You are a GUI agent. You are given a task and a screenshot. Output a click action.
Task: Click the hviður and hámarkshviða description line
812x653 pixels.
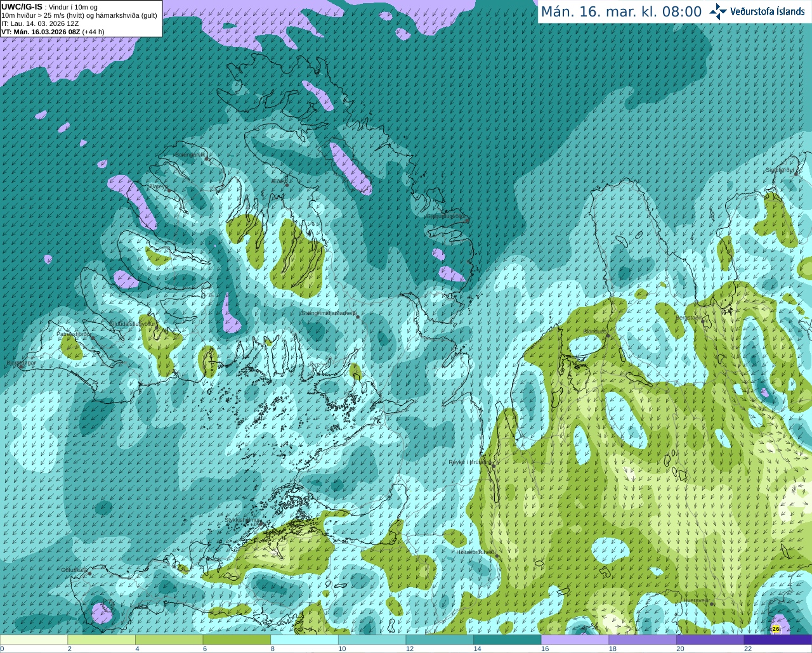click(x=79, y=15)
